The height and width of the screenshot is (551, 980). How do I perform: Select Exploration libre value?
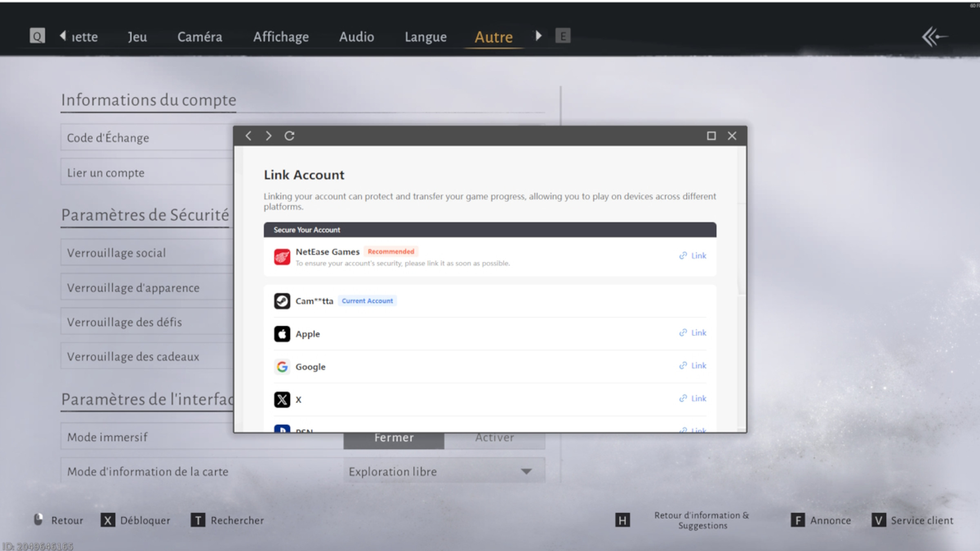coord(392,471)
